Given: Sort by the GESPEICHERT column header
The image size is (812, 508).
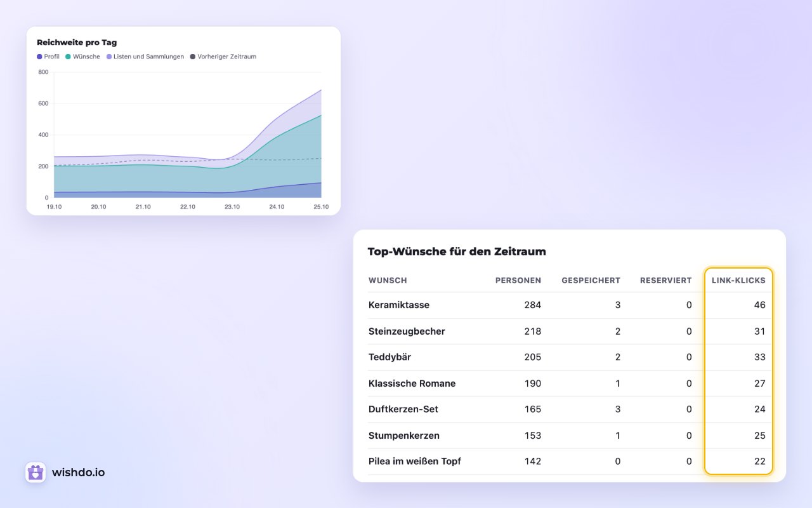Looking at the screenshot, I should [591, 280].
